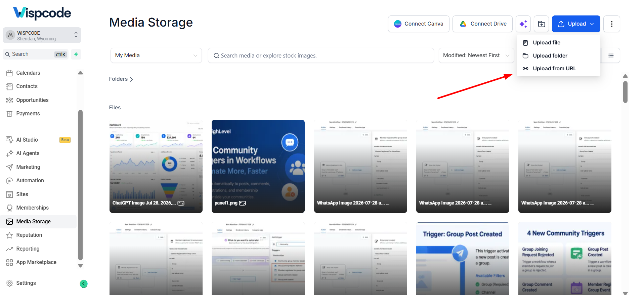Choose Upload file from menu

(559, 43)
